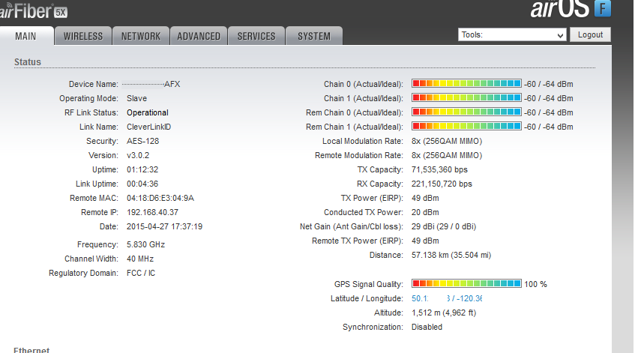This screenshot has height=353, width=644.
Task: Switch to the SYSTEM tab
Action: coord(313,36)
